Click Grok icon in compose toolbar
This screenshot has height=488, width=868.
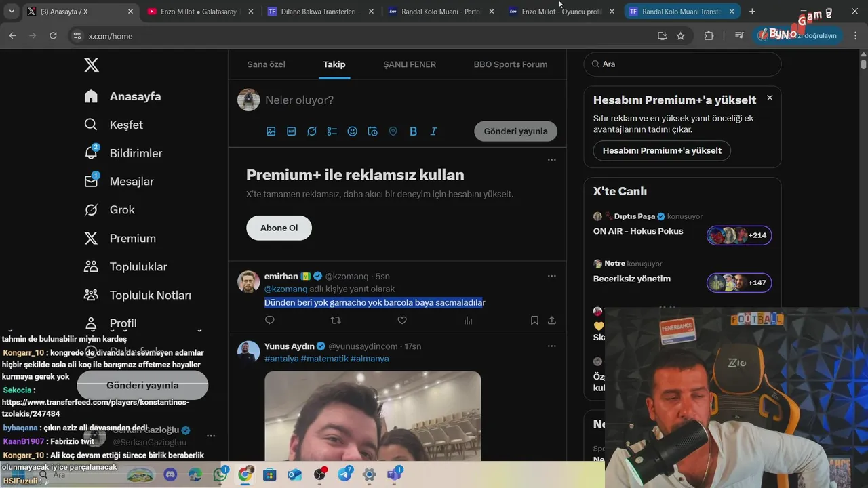312,131
